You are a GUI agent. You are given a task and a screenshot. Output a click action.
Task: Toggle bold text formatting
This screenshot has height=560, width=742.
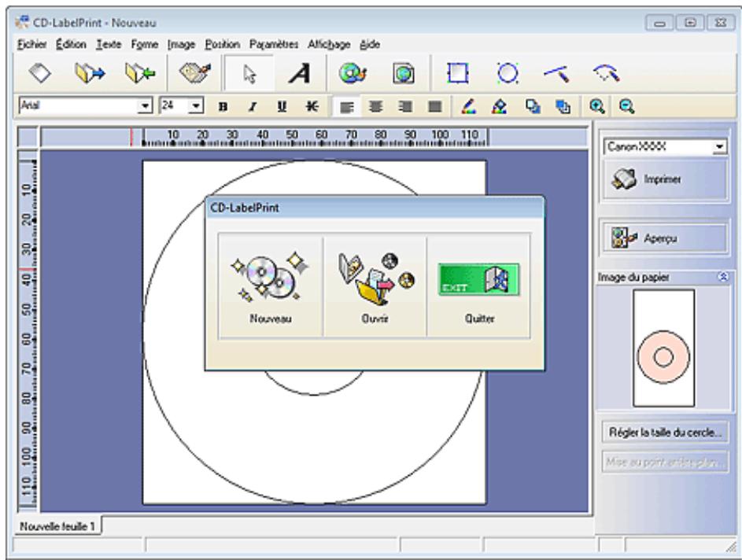(x=223, y=107)
